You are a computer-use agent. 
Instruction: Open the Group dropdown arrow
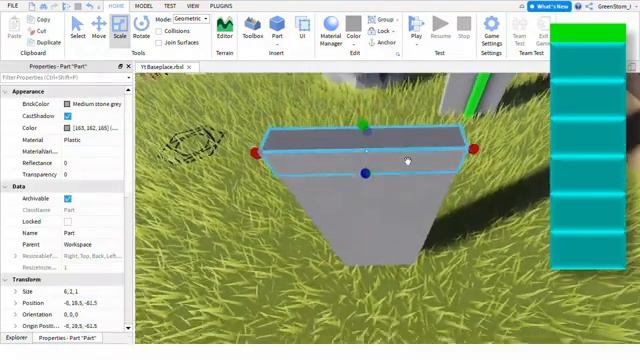click(397, 20)
